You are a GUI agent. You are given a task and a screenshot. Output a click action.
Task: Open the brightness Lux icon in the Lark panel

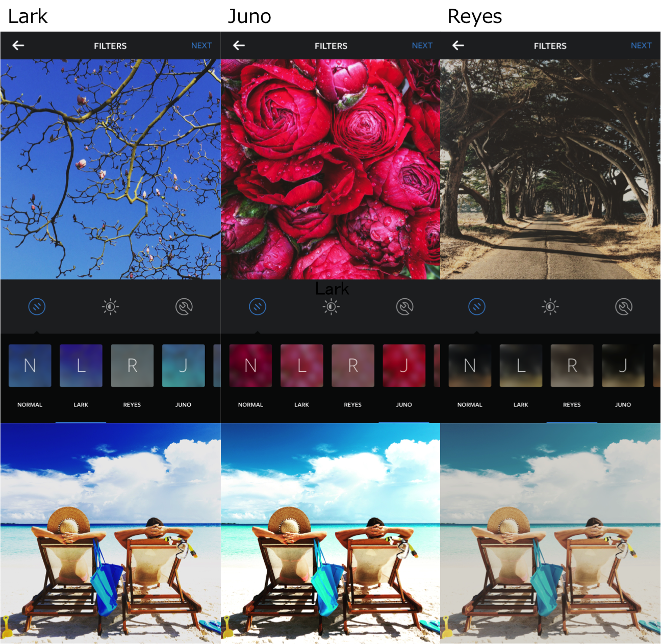click(x=110, y=306)
